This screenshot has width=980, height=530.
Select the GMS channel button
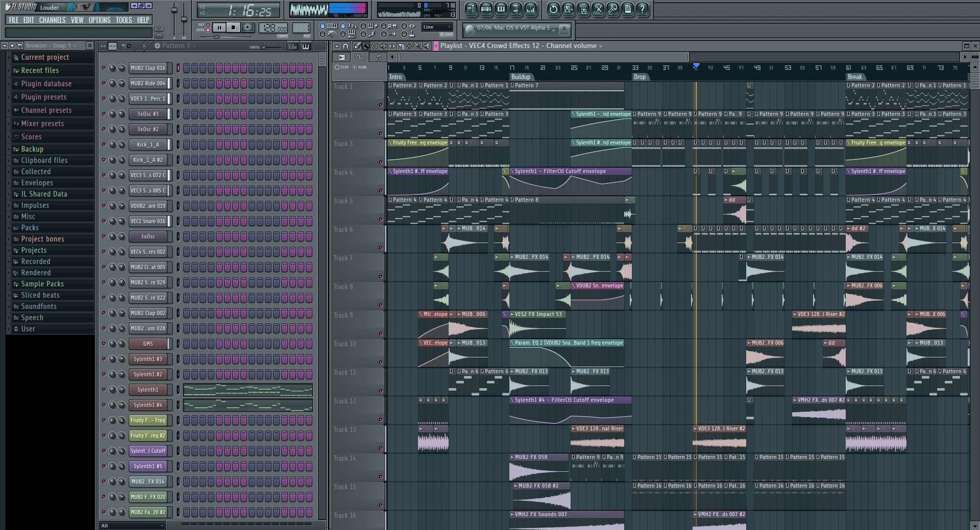click(x=148, y=344)
